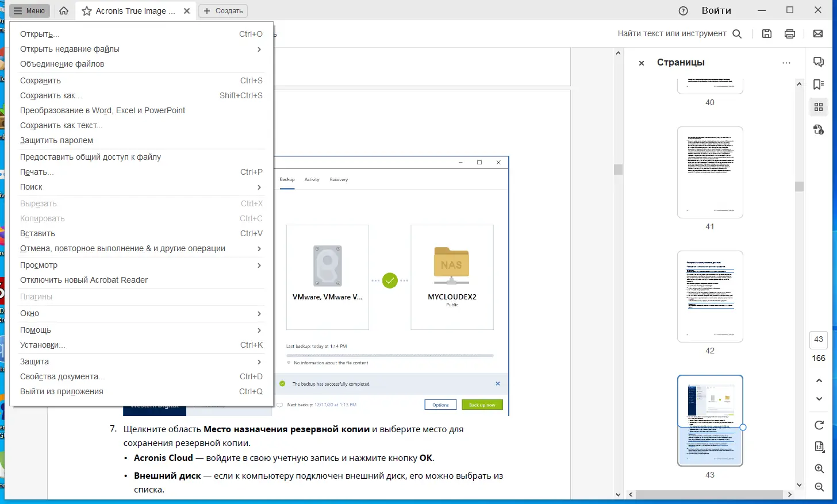Select the page 43 thumbnail
Viewport: 837px width, 504px height.
click(710, 421)
